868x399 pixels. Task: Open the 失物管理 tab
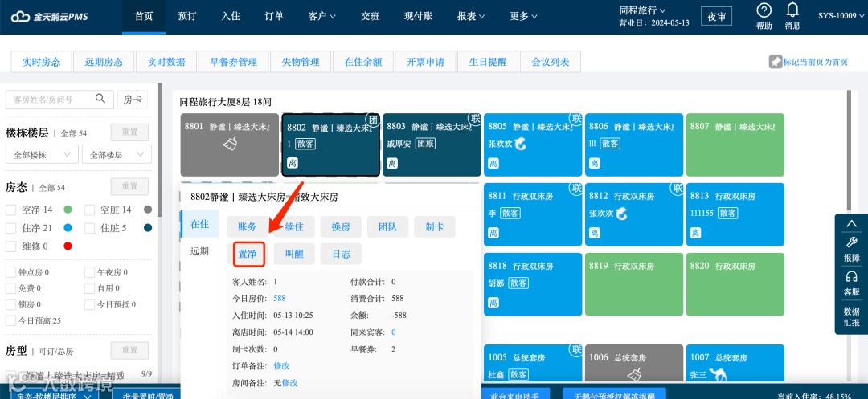(301, 62)
